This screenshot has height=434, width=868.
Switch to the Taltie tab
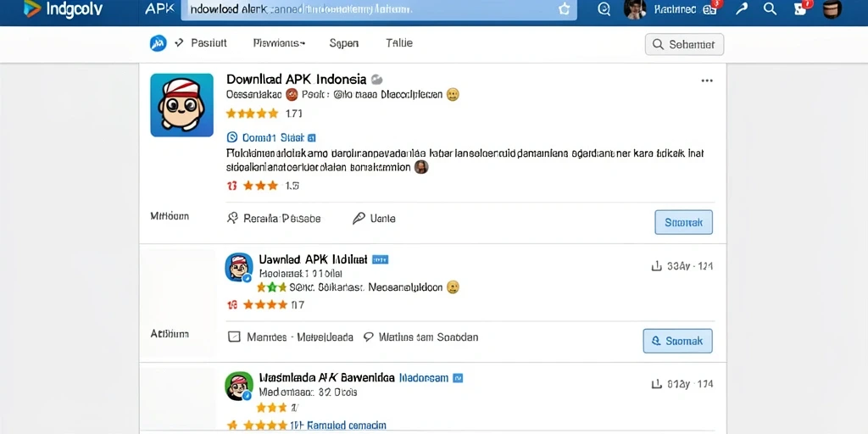(399, 43)
